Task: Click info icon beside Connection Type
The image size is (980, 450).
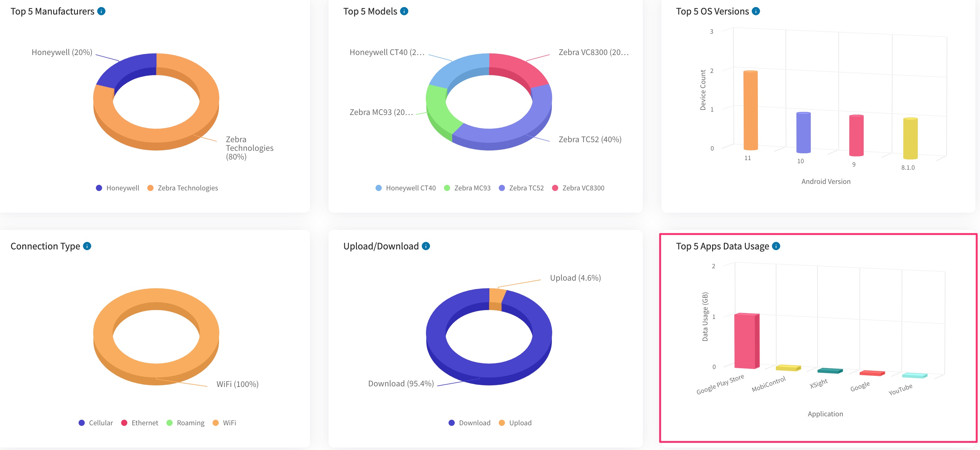Action: click(x=87, y=246)
